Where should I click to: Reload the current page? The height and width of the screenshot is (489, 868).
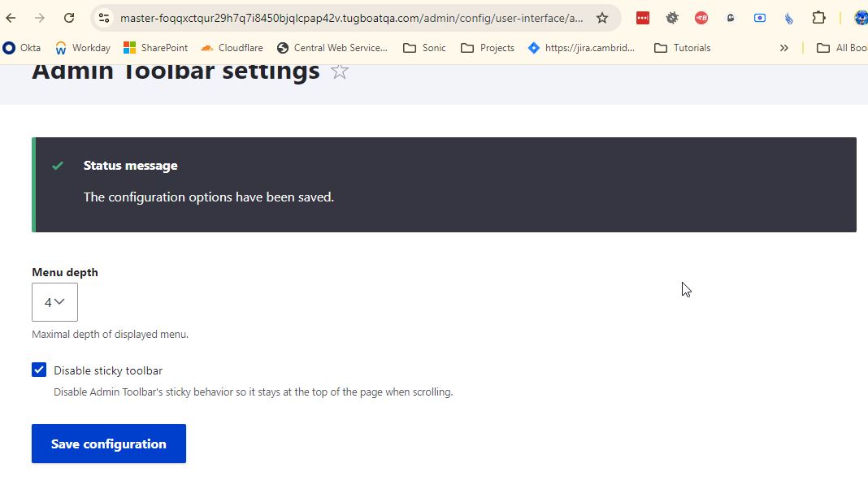(68, 18)
